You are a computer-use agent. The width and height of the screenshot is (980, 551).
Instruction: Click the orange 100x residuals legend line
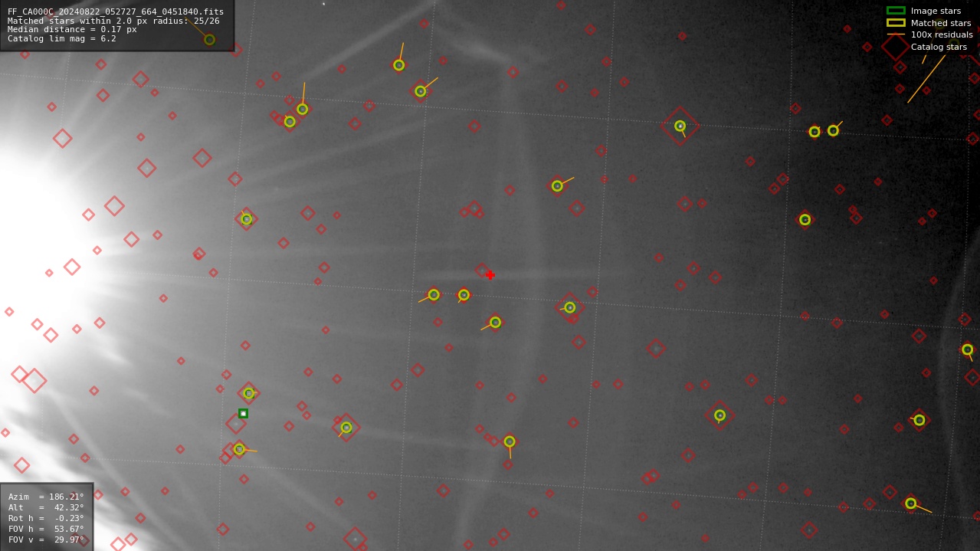pos(896,34)
